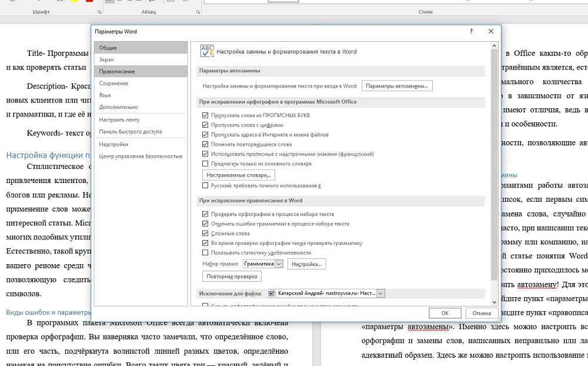Switch to the Общие category
The image size is (588, 366).
(108, 48)
